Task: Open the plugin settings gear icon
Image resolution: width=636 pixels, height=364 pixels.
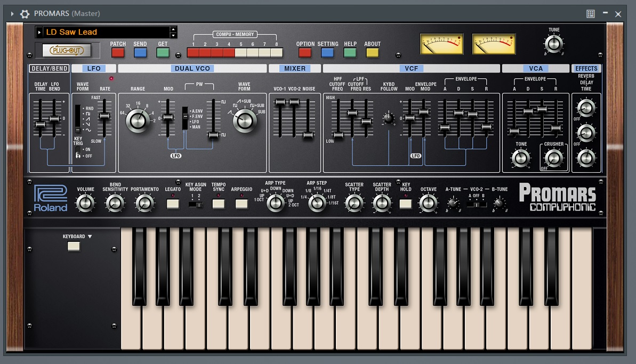Action: click(25, 14)
